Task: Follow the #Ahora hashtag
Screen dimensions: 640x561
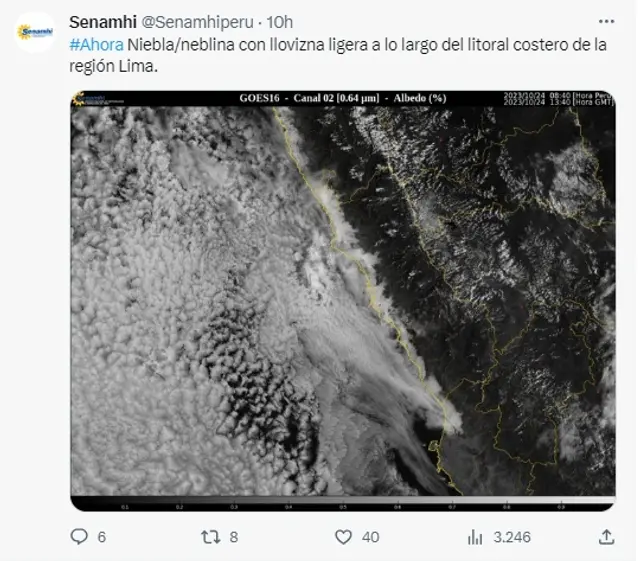Action: click(96, 45)
